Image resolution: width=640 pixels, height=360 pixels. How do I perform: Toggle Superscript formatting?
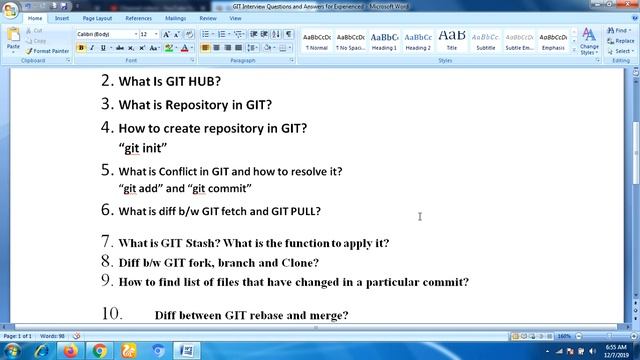pyautogui.click(x=142, y=48)
